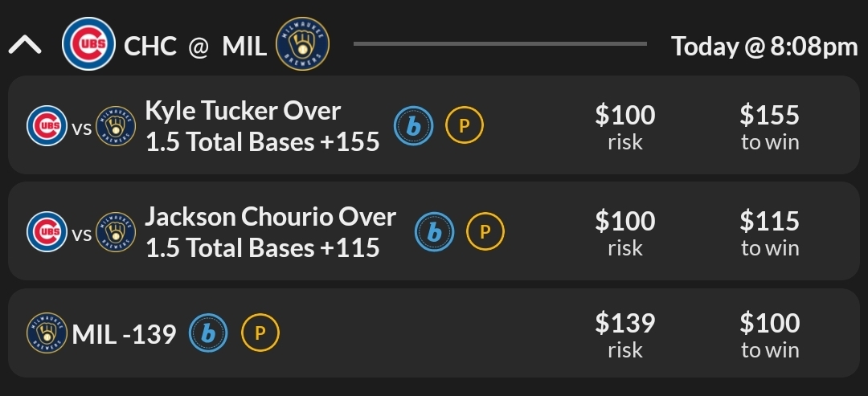Click yellow 'P' icon on Kyle Tucker bet
Viewport: 868px width, 396px height.
[464, 125]
